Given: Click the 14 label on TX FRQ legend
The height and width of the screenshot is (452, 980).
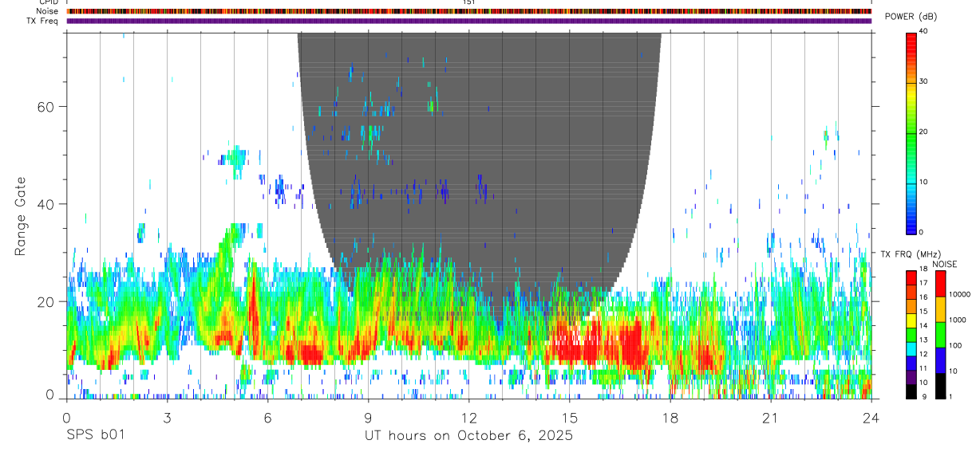Looking at the screenshot, I should click(x=924, y=327).
